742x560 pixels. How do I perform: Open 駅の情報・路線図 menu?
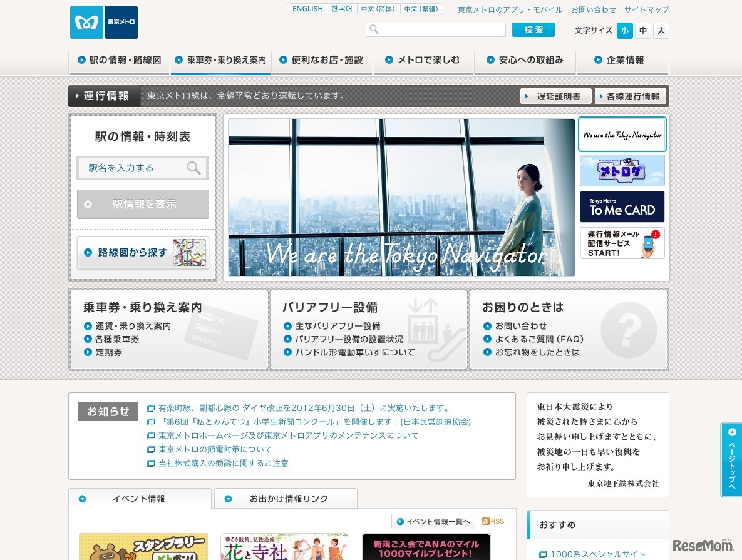point(119,61)
